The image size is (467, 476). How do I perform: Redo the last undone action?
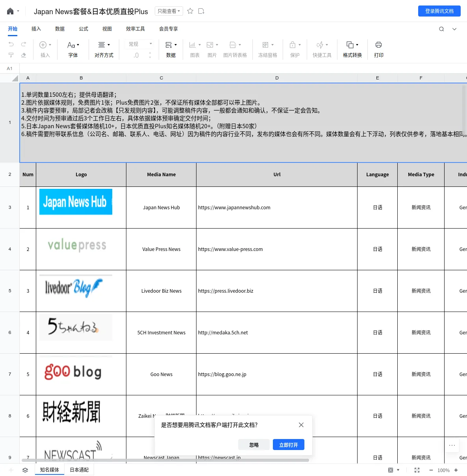(24, 44)
